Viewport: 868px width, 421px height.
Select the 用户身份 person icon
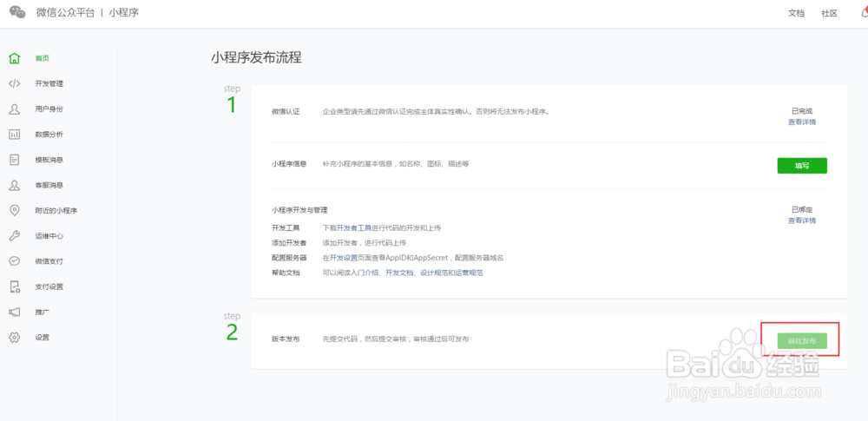coord(15,109)
